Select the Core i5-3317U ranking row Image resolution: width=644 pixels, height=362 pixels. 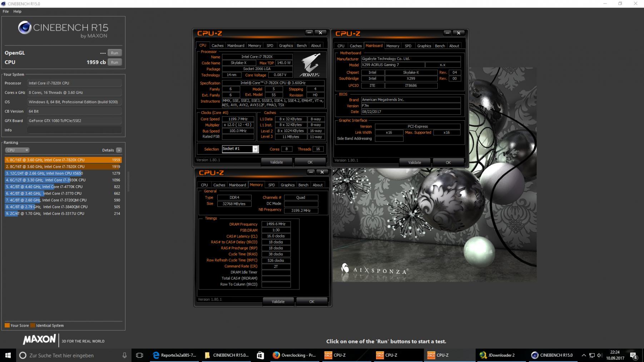tap(63, 213)
